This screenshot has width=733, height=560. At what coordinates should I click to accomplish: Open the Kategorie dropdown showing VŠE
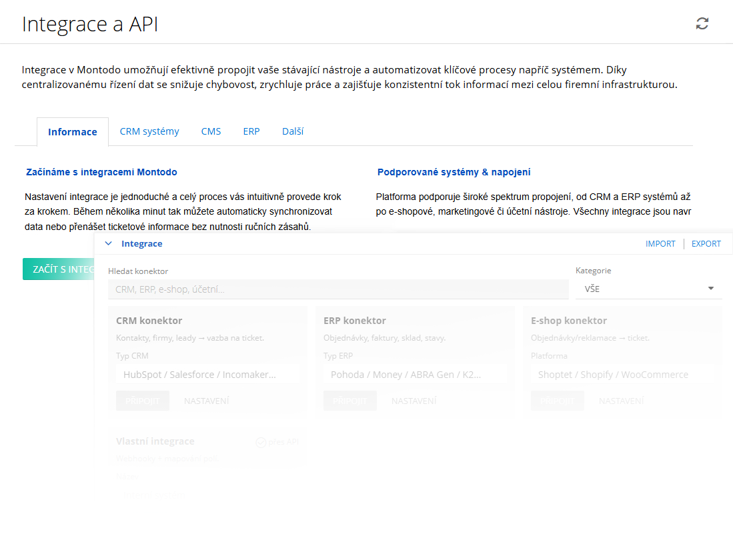click(x=648, y=289)
